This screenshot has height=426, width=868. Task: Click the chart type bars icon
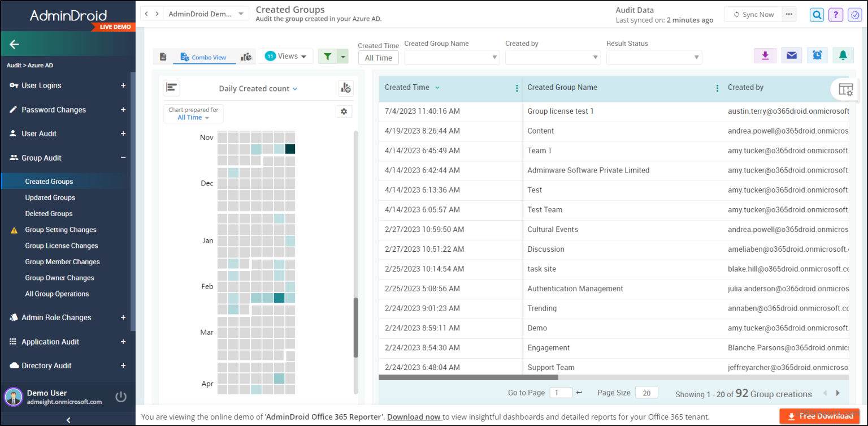(172, 88)
